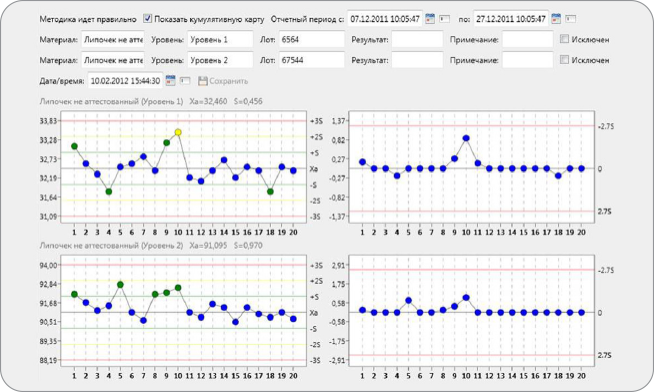The height and width of the screenshot is (392, 654).
Task: Focus Результат field for Уровень 1 row
Action: (x=417, y=39)
